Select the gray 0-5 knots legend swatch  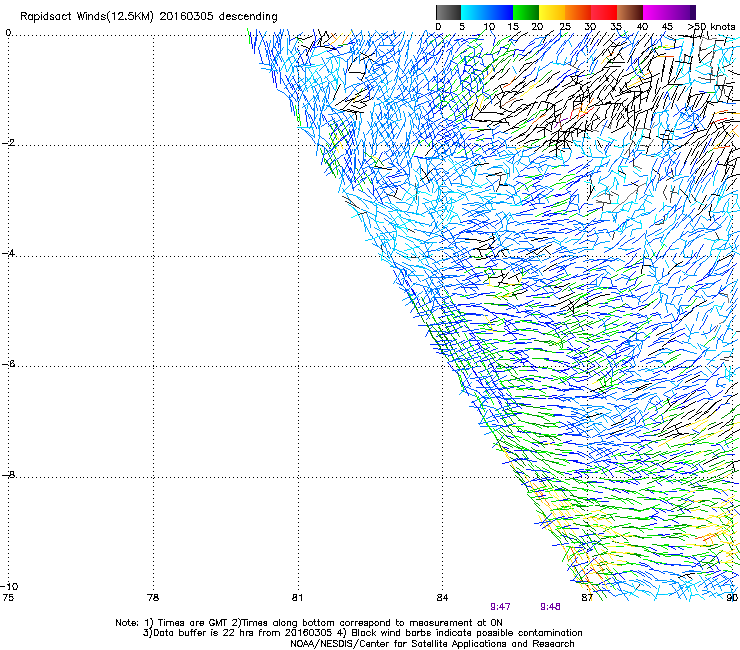tap(448, 12)
